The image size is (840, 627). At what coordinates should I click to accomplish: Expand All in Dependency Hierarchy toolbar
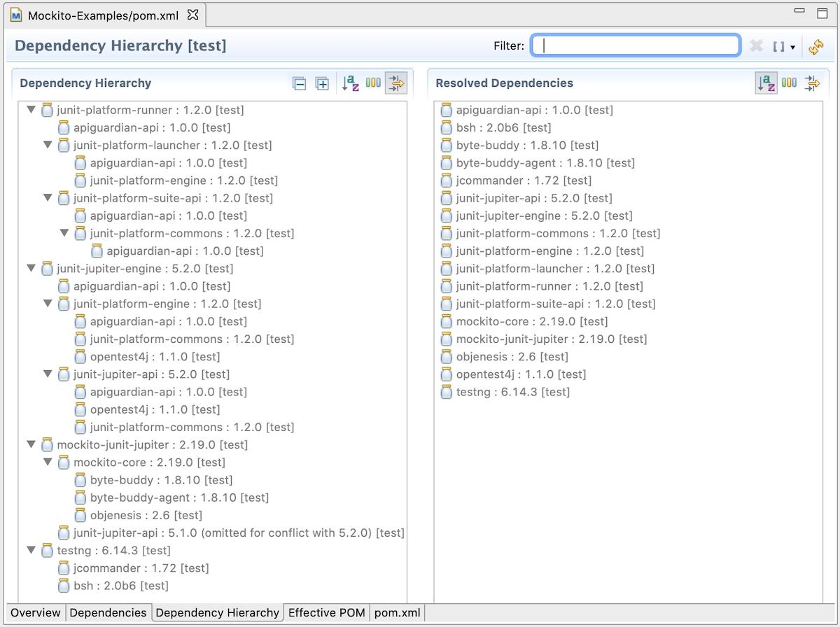322,84
